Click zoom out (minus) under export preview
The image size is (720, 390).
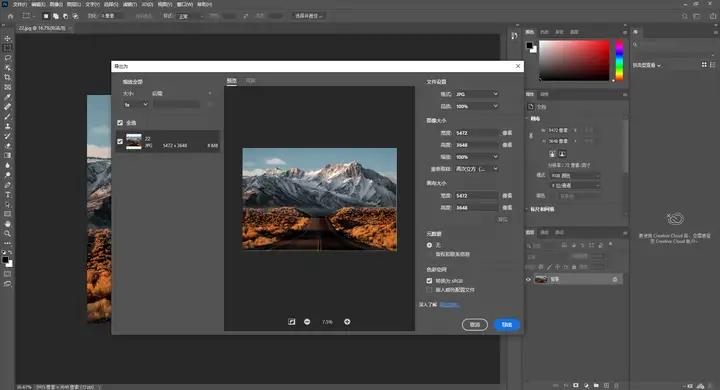tap(307, 322)
